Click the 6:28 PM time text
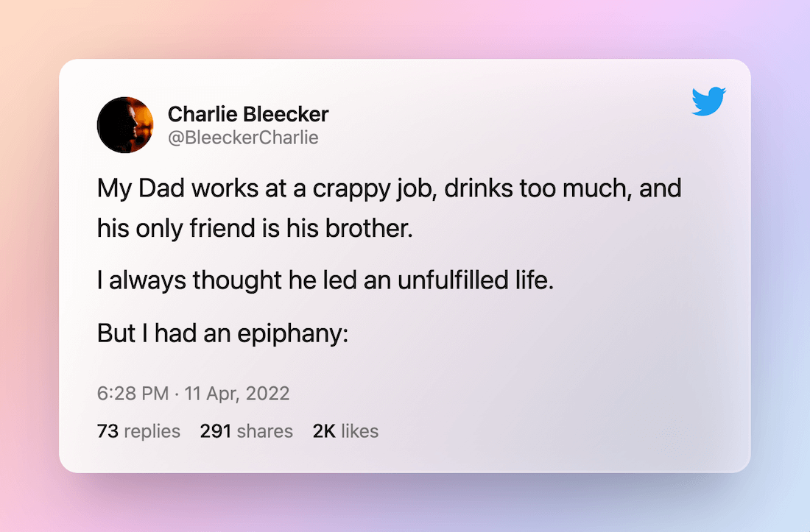The width and height of the screenshot is (810, 532). coord(133,393)
